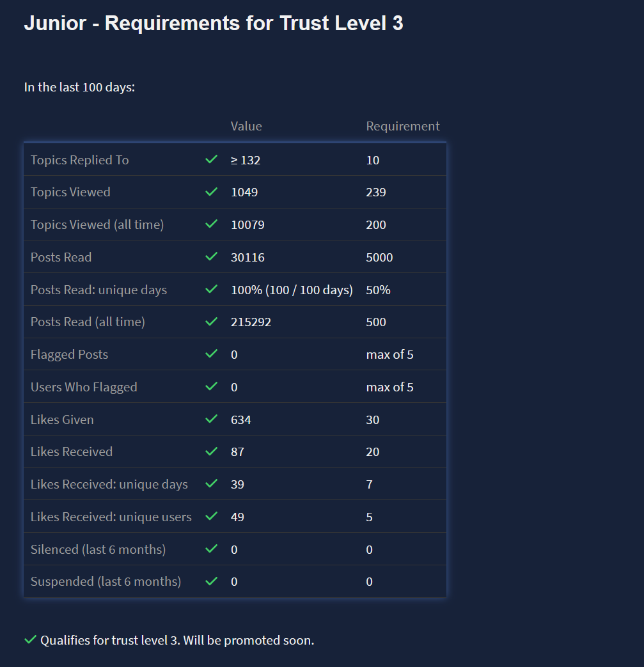Click the Junior - Requirements for Trust Level 3 heading

214,24
